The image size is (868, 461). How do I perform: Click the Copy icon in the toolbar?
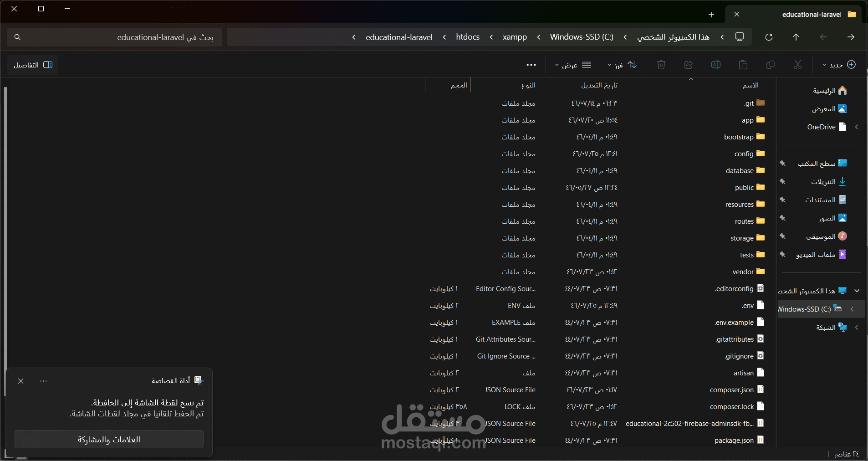pyautogui.click(x=771, y=65)
